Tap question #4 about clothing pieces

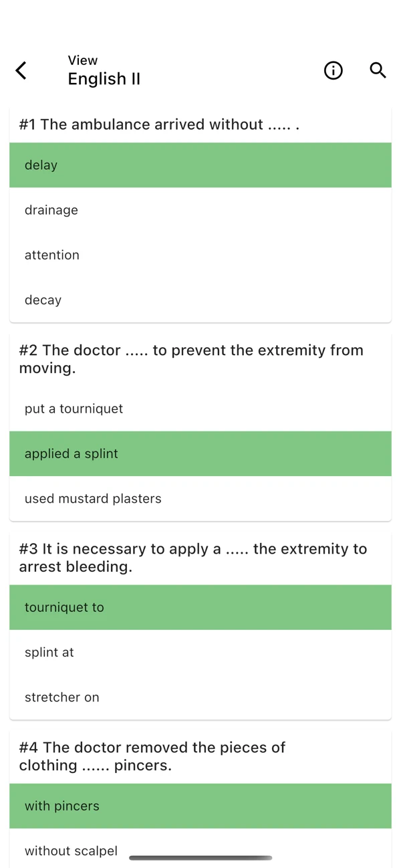pos(152,756)
